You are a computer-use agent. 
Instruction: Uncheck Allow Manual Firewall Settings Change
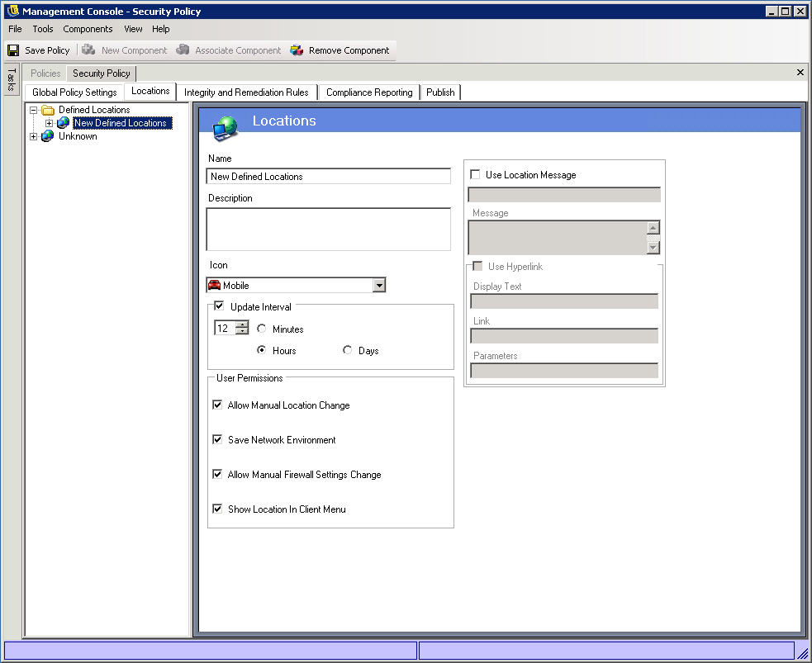[x=217, y=474]
